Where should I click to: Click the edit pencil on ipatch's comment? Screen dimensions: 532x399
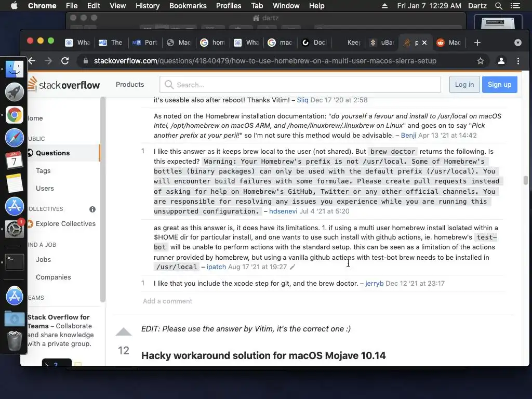292,267
